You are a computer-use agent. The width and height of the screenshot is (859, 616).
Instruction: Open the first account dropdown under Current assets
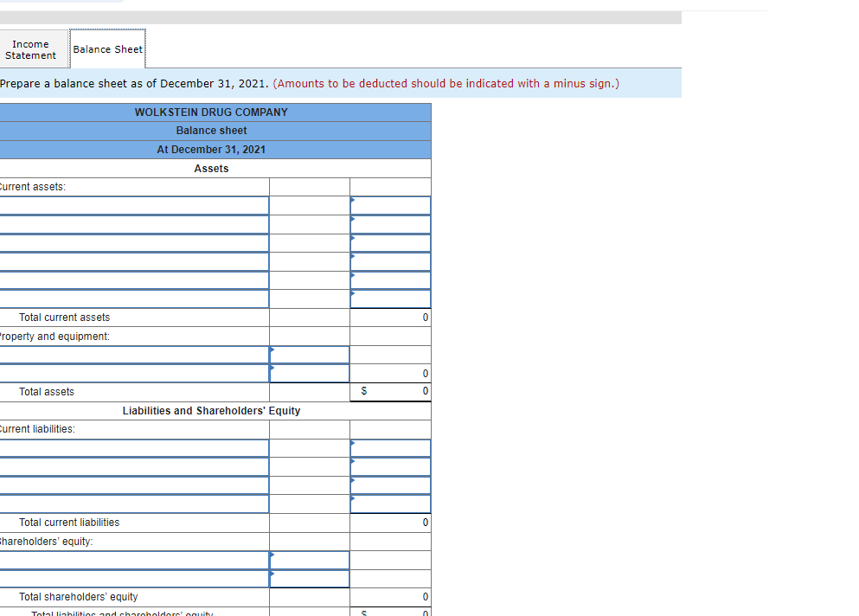(x=134, y=206)
